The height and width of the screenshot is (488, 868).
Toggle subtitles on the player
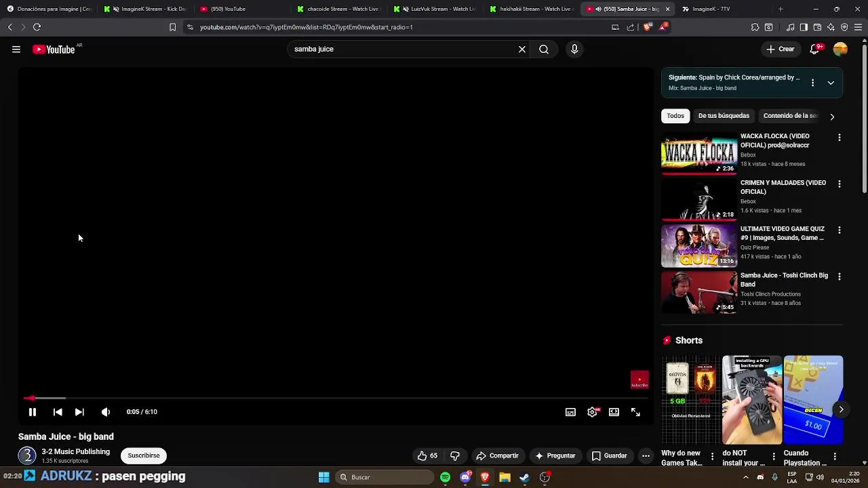(570, 412)
